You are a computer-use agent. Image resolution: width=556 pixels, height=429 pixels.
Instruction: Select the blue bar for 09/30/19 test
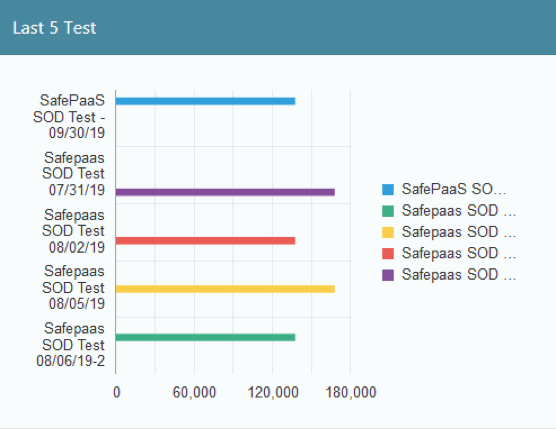[x=205, y=101]
